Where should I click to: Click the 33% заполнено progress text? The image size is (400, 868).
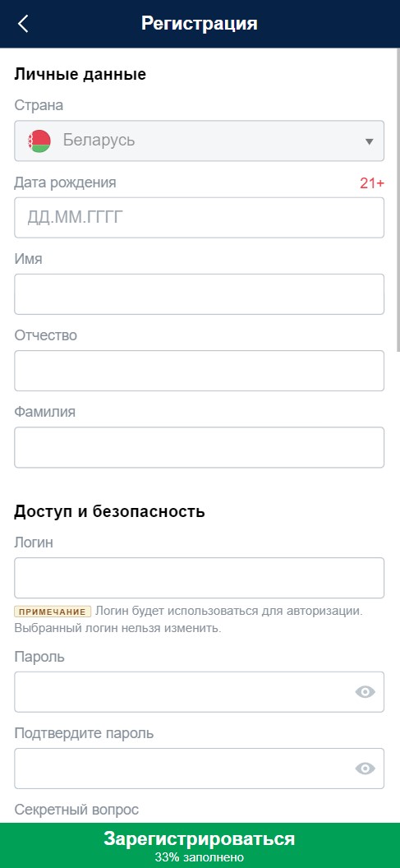tap(199, 857)
